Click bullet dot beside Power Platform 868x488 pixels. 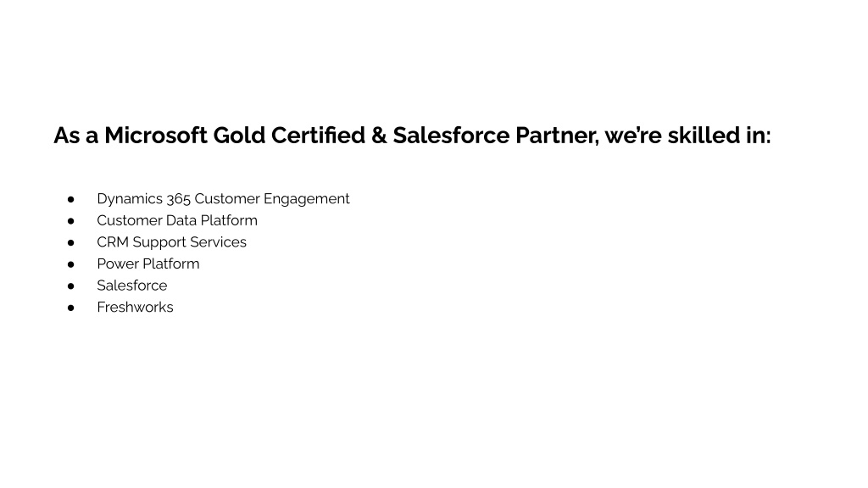click(71, 264)
